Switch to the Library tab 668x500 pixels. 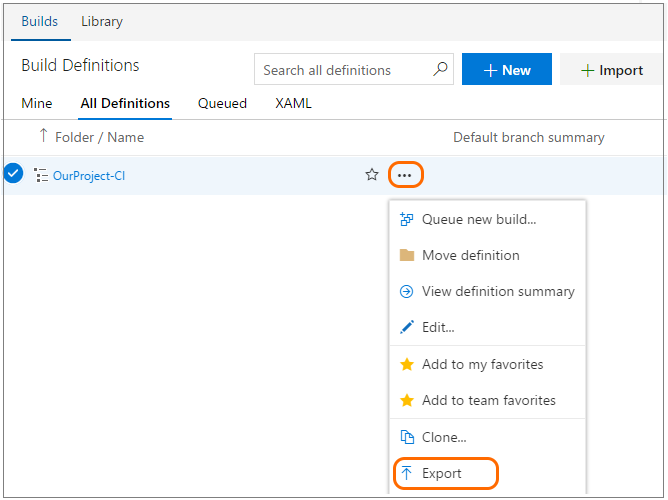coord(102,21)
